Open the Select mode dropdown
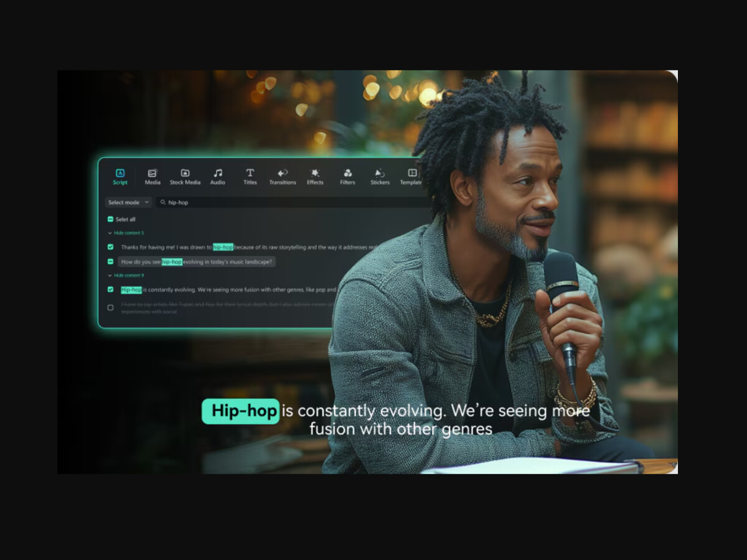The width and height of the screenshot is (747, 560). point(128,202)
